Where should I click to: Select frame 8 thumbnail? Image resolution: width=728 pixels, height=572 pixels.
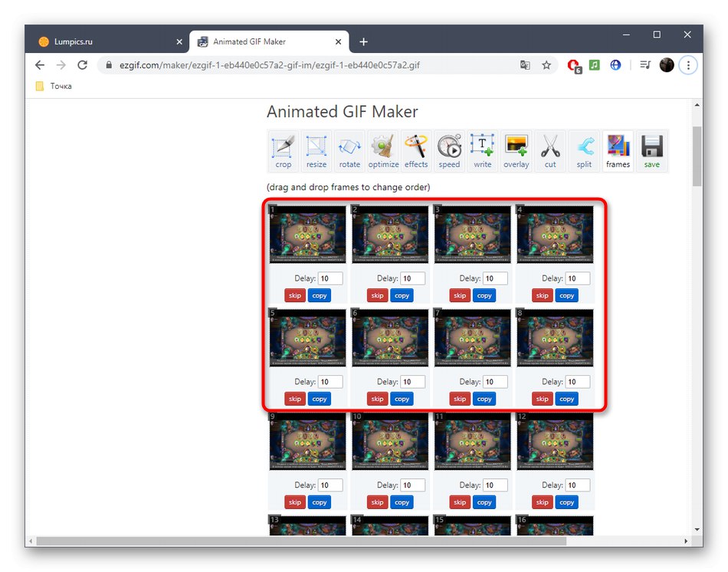click(x=555, y=338)
